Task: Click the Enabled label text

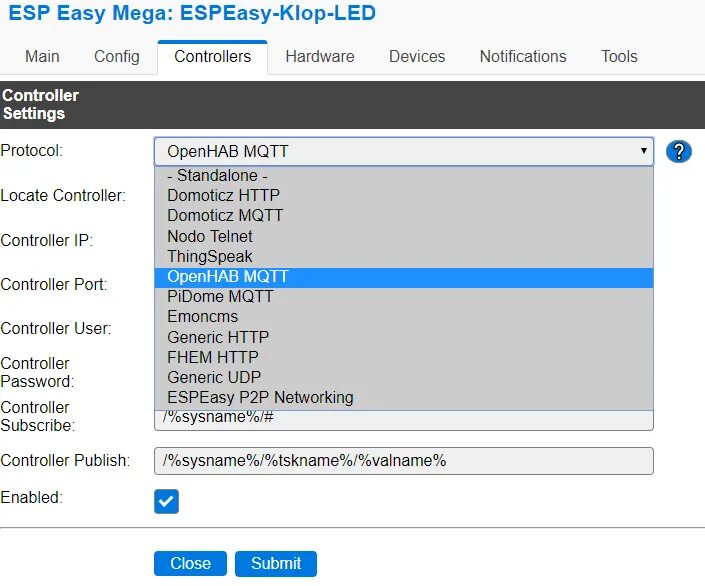Action: pos(31,497)
